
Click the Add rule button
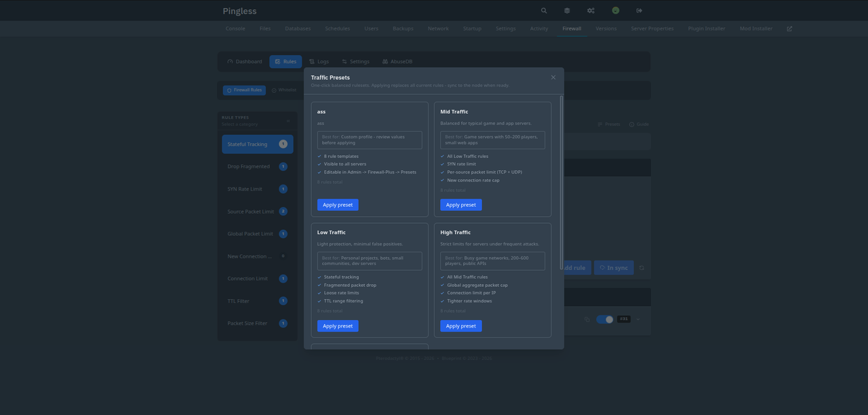tap(576, 268)
